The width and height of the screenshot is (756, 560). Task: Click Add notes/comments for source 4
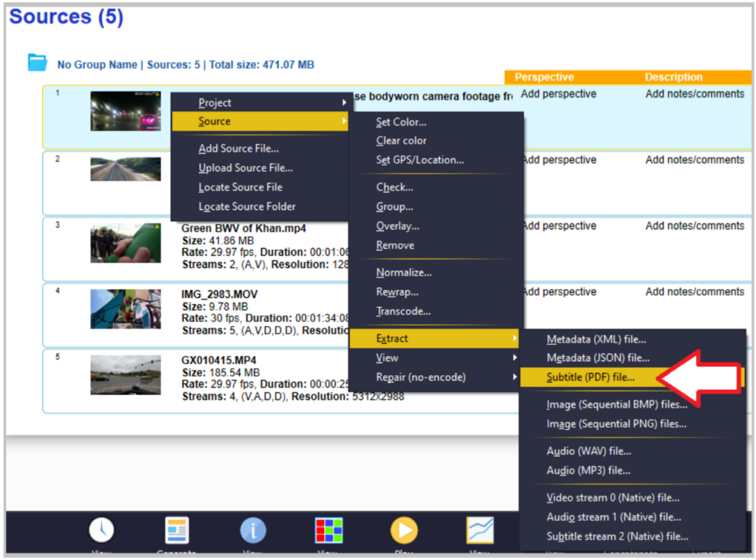pos(695,292)
